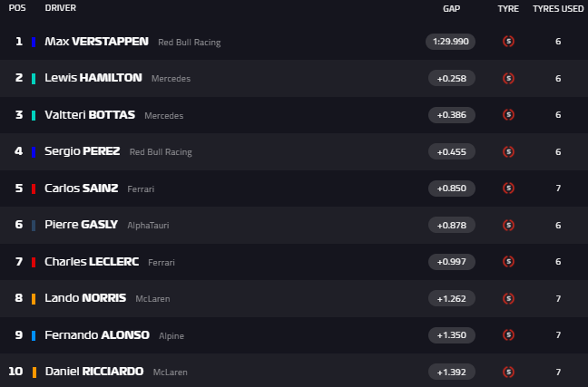
Task: Click the orange McLaren color bar beside Norris
Action: tap(34, 298)
